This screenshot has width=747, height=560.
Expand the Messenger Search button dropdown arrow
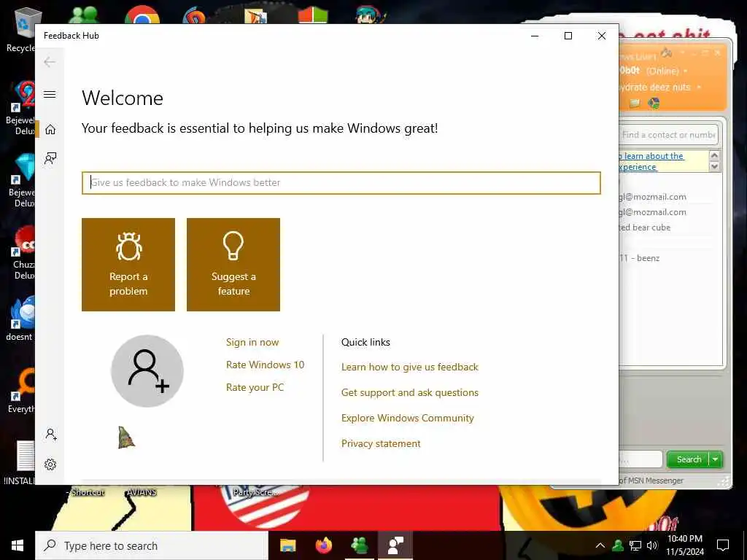coord(716,459)
